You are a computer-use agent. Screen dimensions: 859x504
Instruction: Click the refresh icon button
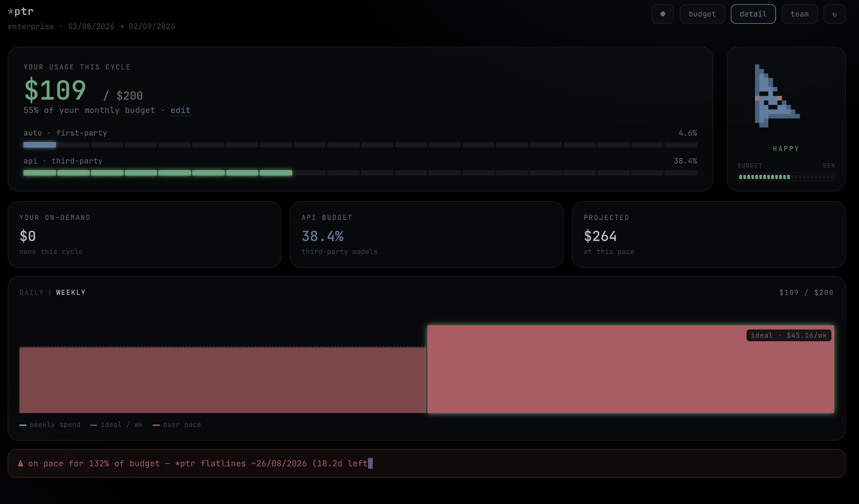tap(834, 14)
